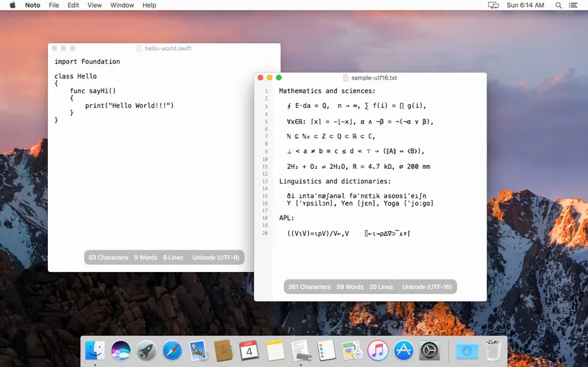588x367 pixels.
Task: Open the View menu
Action: coord(94,5)
